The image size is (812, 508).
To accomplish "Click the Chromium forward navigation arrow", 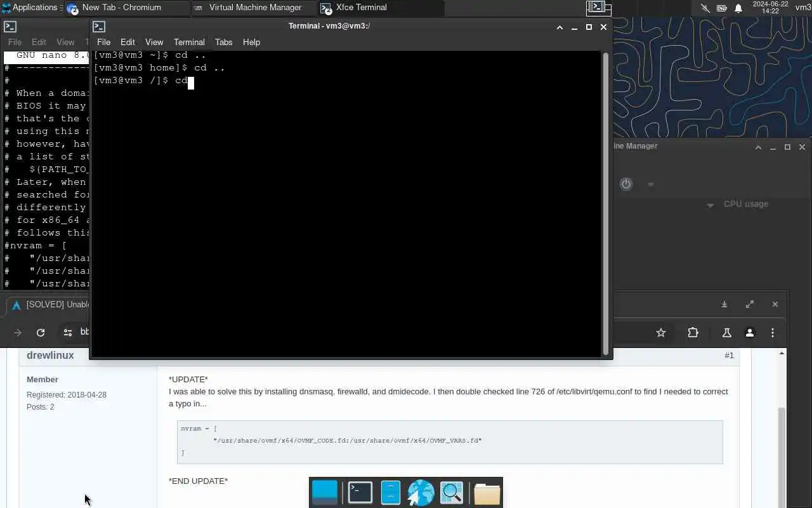I will click(18, 333).
